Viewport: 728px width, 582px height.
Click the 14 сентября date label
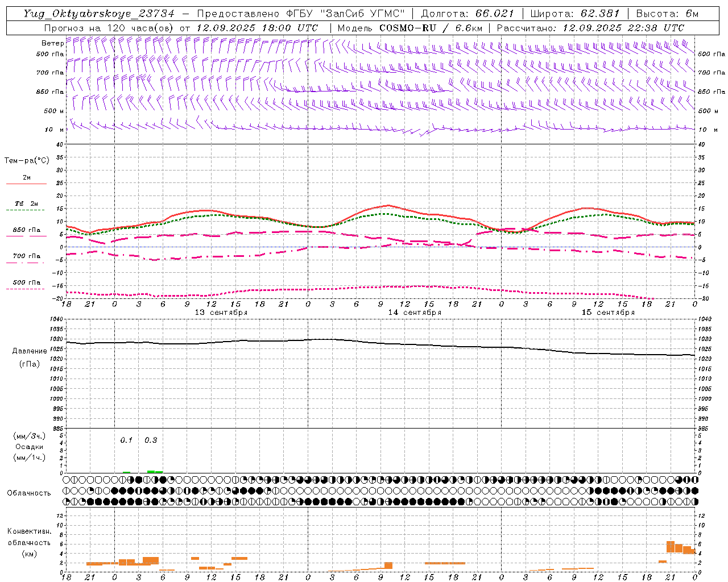(x=415, y=313)
